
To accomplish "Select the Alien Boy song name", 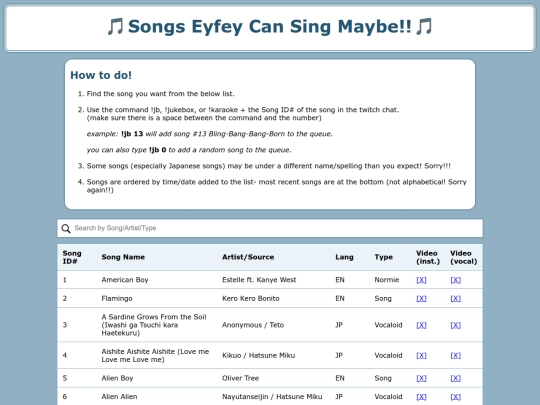I will tap(117, 378).
